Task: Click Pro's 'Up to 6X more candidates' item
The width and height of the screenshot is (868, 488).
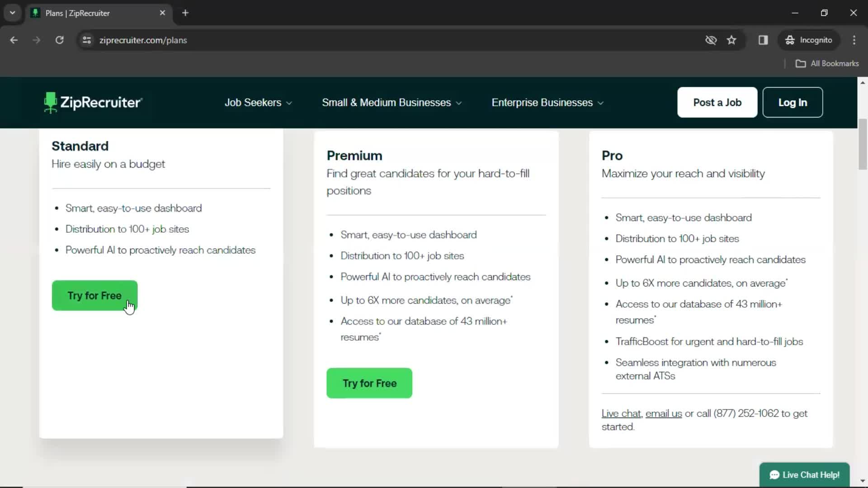Action: 701,283
